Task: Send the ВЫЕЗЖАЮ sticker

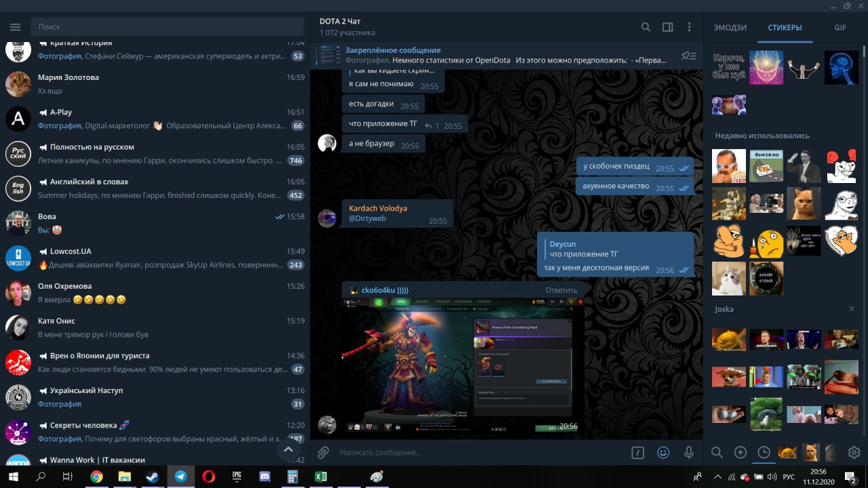Action: pyautogui.click(x=766, y=166)
